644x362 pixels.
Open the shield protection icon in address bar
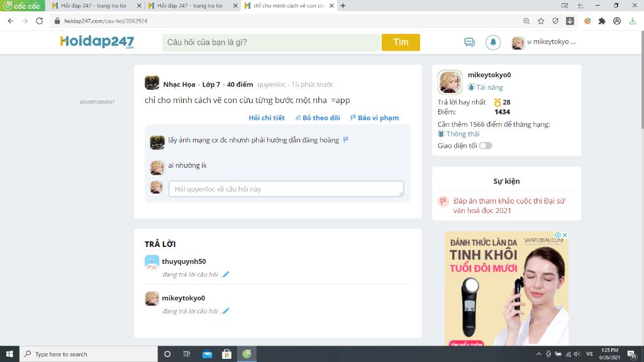[555, 21]
